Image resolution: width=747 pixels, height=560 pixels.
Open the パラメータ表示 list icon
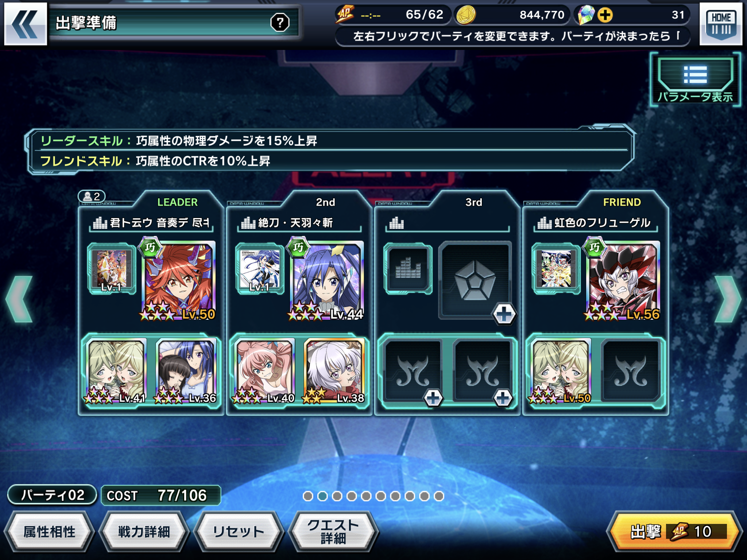tap(695, 80)
